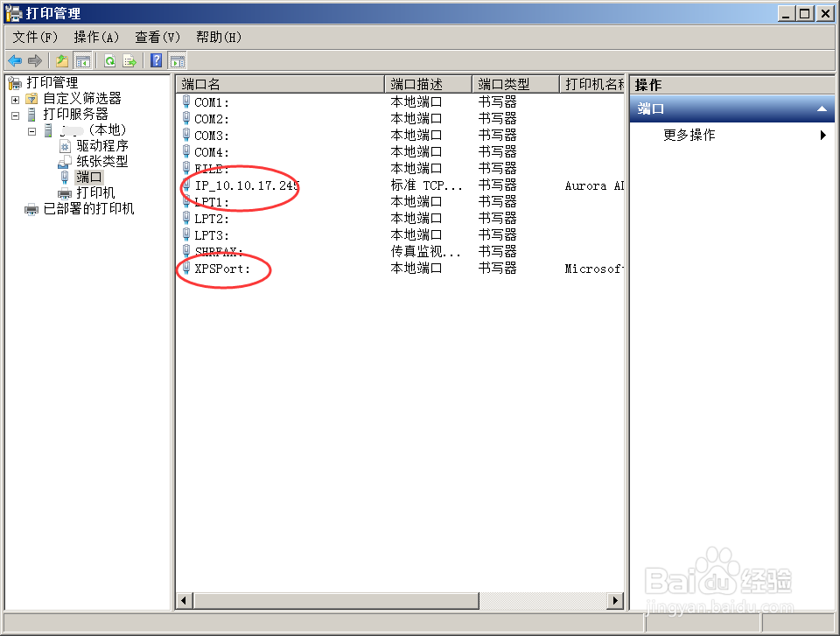The height and width of the screenshot is (636, 840).
Task: Toggle the Show/Hide console tree icon
Action: pos(82,60)
